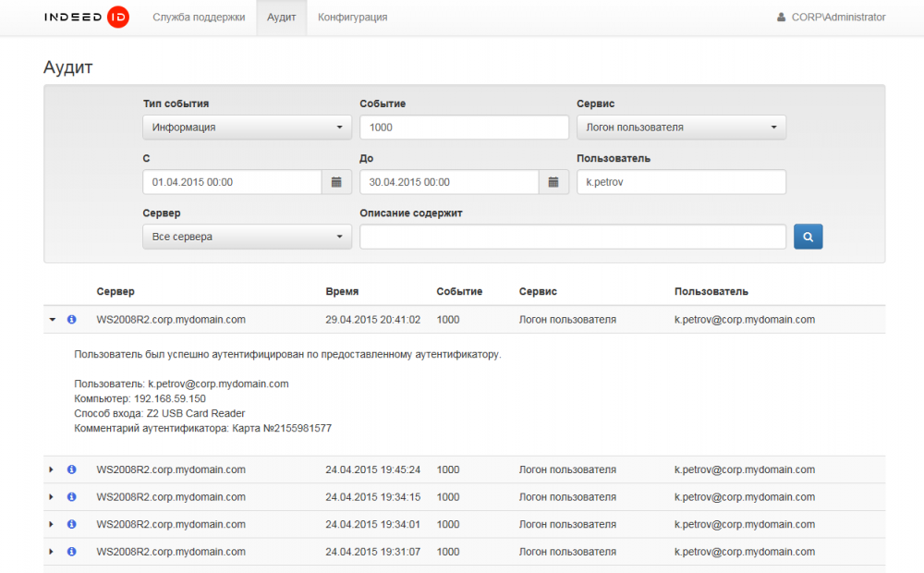Image resolution: width=924 pixels, height=573 pixels.
Task: Open the event type dropdown showing Информация
Action: [x=247, y=128]
